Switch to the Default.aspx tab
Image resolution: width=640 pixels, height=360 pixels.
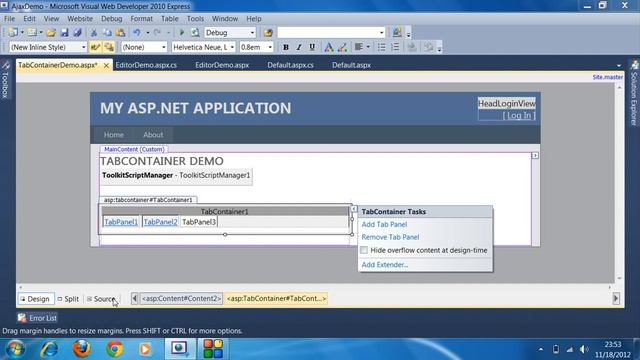(x=351, y=65)
